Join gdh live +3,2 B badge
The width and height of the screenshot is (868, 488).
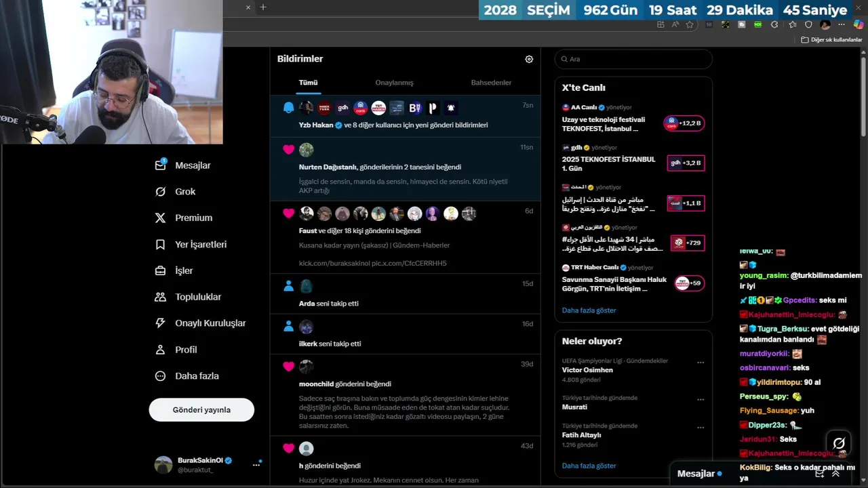686,163
